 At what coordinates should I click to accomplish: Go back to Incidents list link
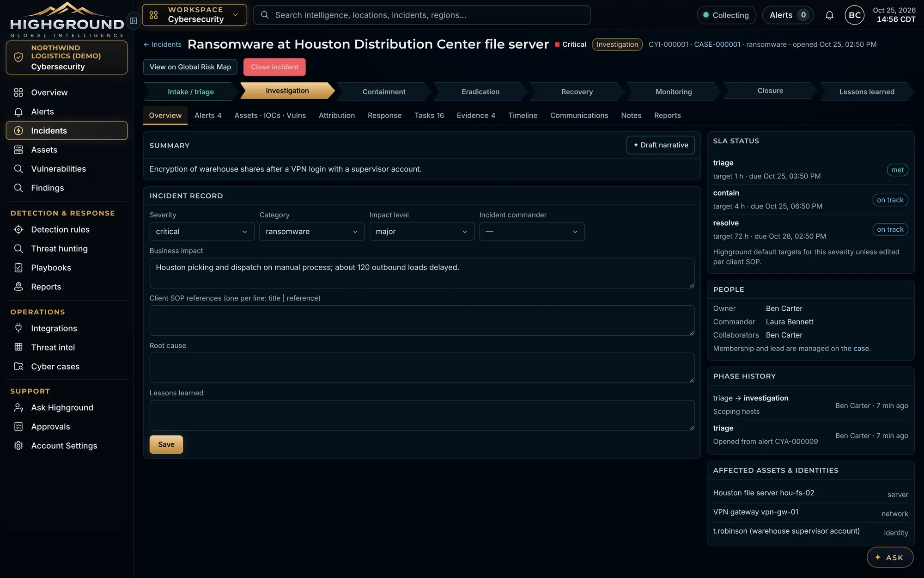163,44
